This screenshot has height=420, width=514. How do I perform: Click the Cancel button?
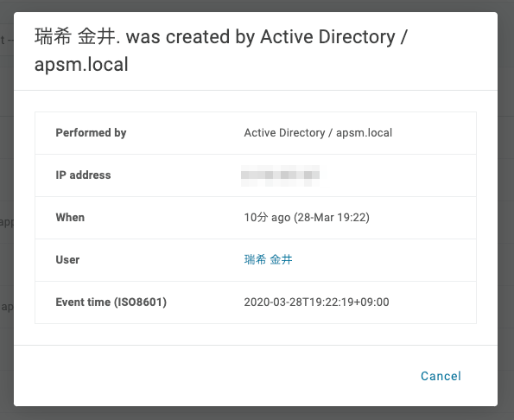pos(441,376)
